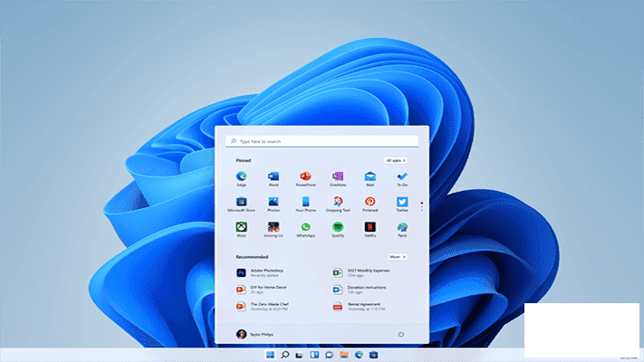This screenshot has height=362, width=644.
Task: Open Taylor Philips user account menu
Action: [x=255, y=334]
